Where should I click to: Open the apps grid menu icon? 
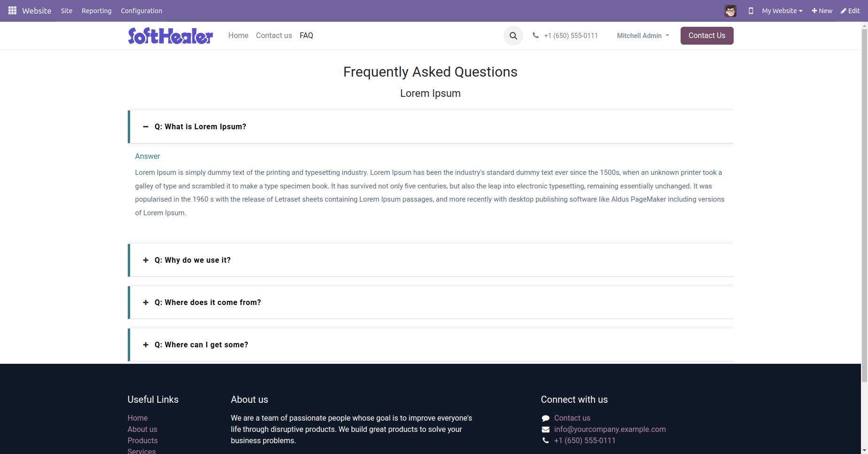pyautogui.click(x=12, y=10)
